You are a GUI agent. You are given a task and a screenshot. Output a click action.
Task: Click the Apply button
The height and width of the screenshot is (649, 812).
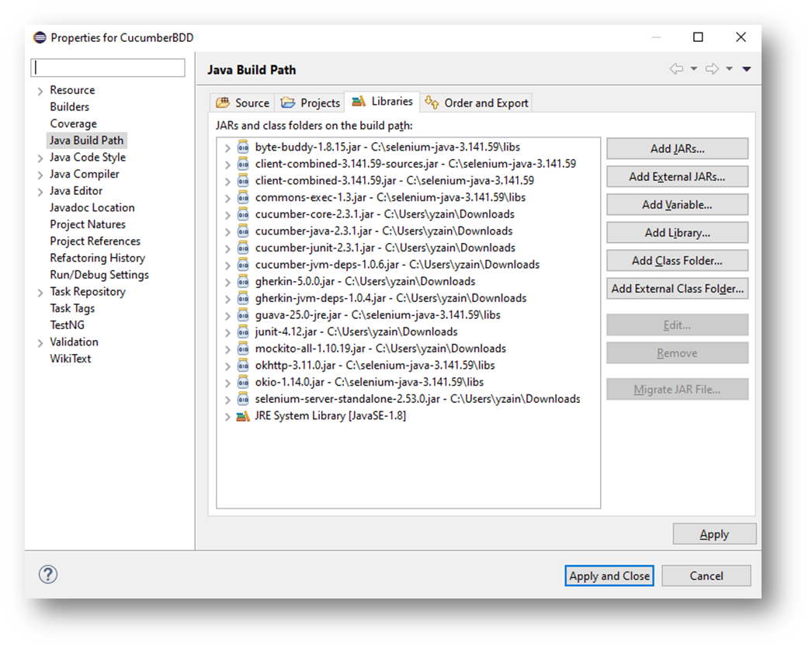click(714, 534)
